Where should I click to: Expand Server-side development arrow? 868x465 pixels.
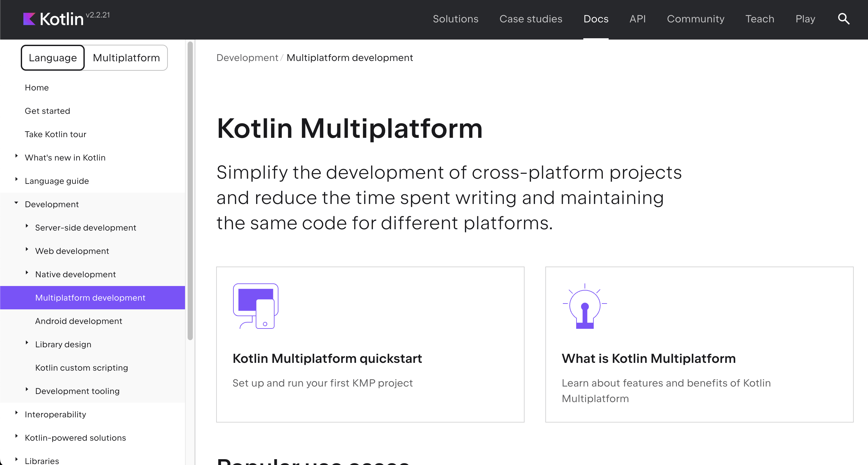27,226
